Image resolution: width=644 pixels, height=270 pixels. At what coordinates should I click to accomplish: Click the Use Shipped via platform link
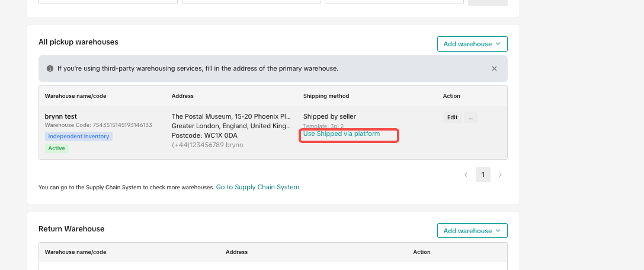341,134
